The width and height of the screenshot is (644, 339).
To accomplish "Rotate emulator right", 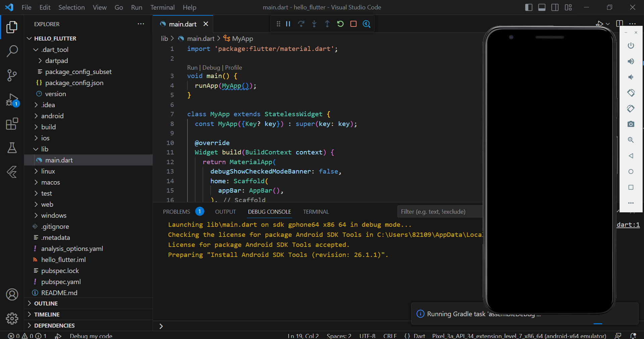I will point(631,109).
